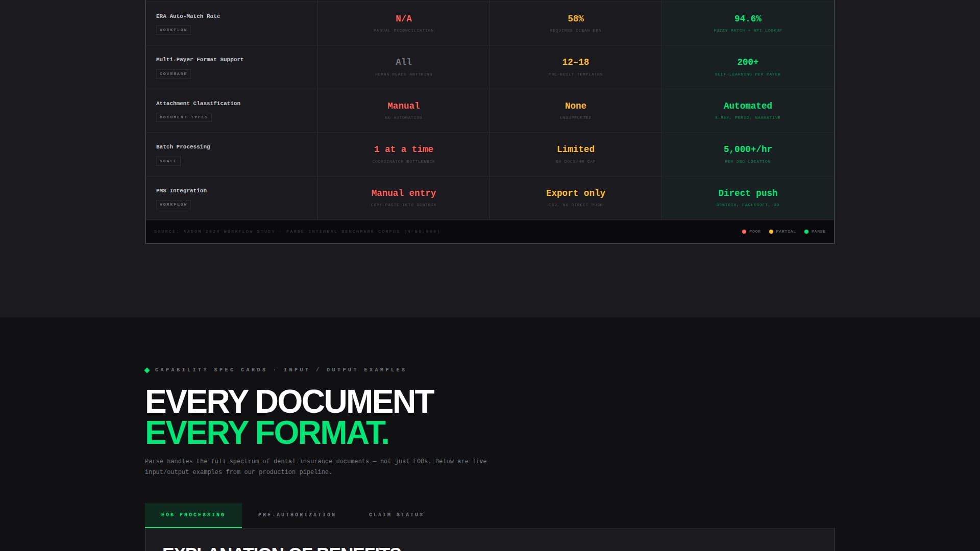The width and height of the screenshot is (980, 551).
Task: Click the green "200+" value
Action: click(x=748, y=62)
